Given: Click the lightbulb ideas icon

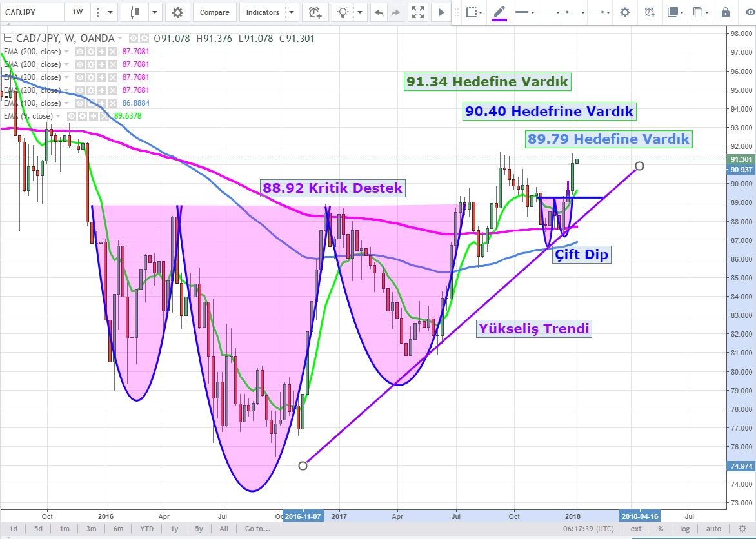Looking at the screenshot, I should (x=343, y=12).
